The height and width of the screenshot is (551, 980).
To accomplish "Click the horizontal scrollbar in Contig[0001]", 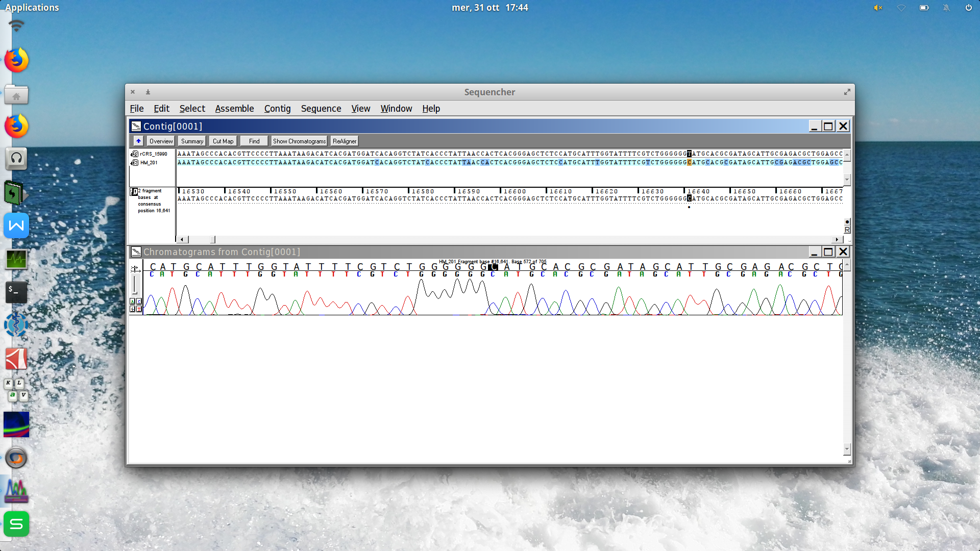I will 214,239.
